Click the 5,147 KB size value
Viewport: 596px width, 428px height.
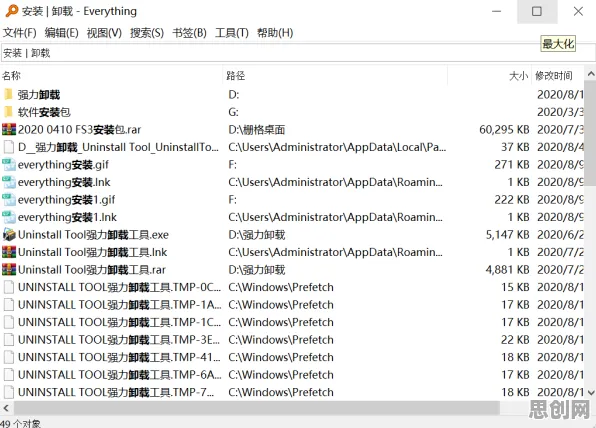pos(507,235)
